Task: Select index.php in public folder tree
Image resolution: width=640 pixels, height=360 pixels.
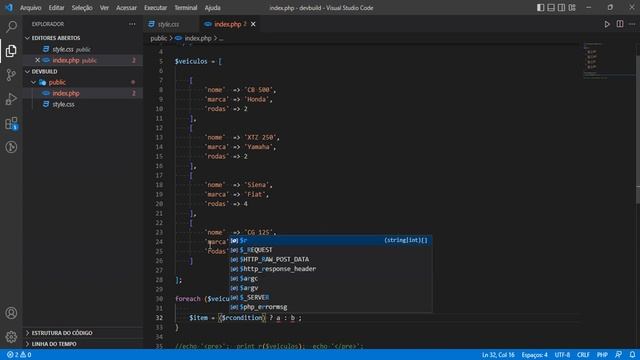Action: (x=83, y=93)
